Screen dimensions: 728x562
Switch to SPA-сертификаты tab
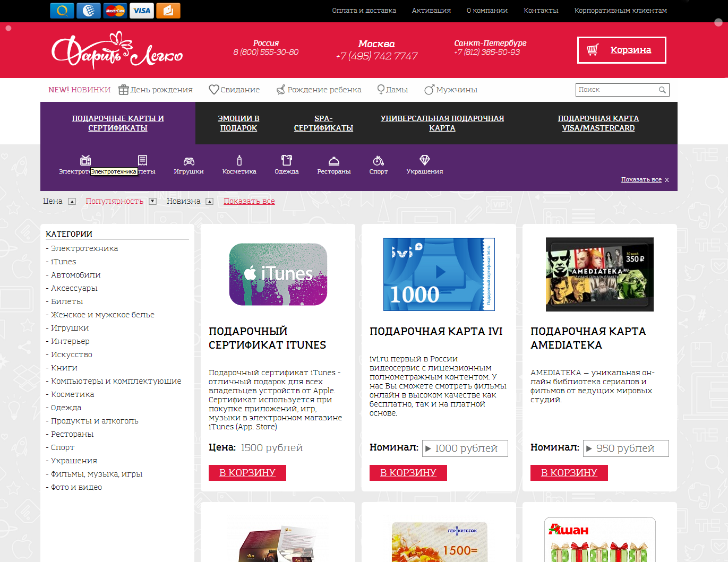(x=323, y=123)
